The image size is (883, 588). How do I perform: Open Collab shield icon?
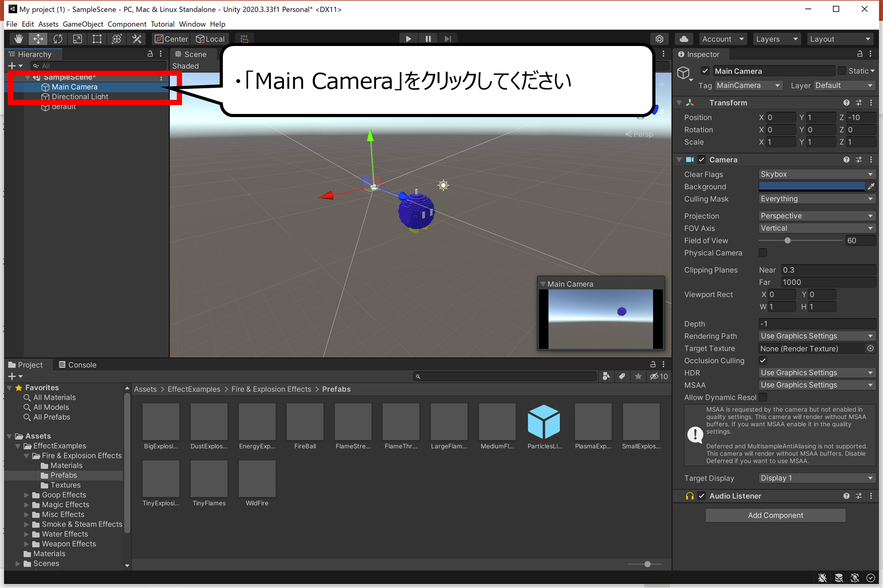pyautogui.click(x=659, y=39)
